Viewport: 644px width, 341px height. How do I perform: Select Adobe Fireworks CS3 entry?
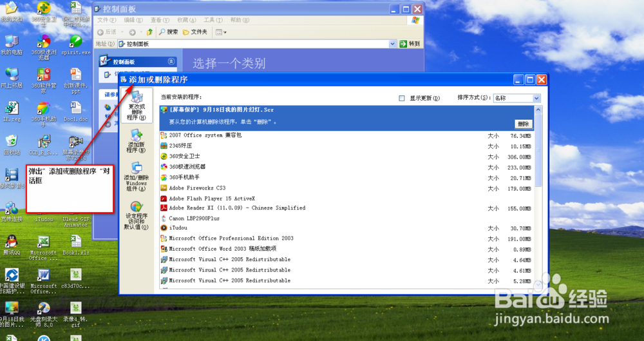[x=347, y=188]
